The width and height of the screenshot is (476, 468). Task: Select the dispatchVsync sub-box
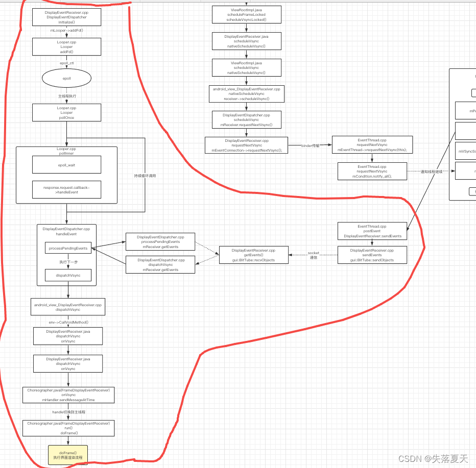click(x=67, y=275)
